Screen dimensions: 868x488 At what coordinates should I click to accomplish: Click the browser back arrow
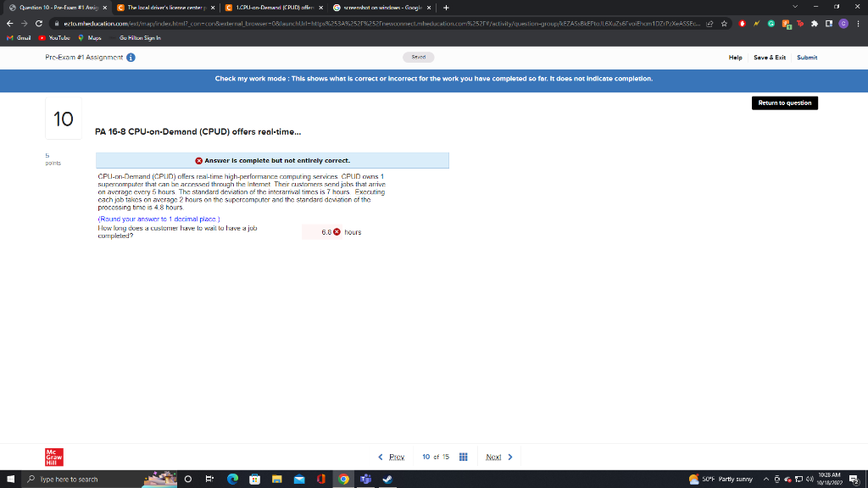9,24
